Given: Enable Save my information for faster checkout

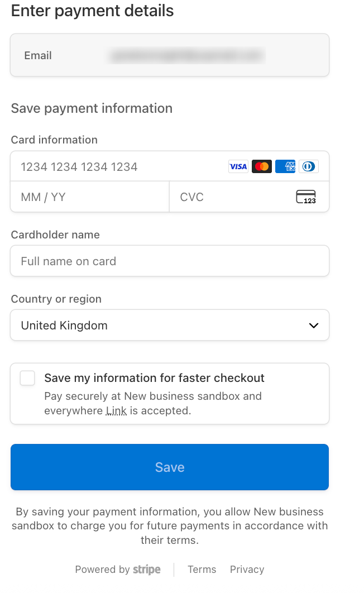Looking at the screenshot, I should 27,378.
